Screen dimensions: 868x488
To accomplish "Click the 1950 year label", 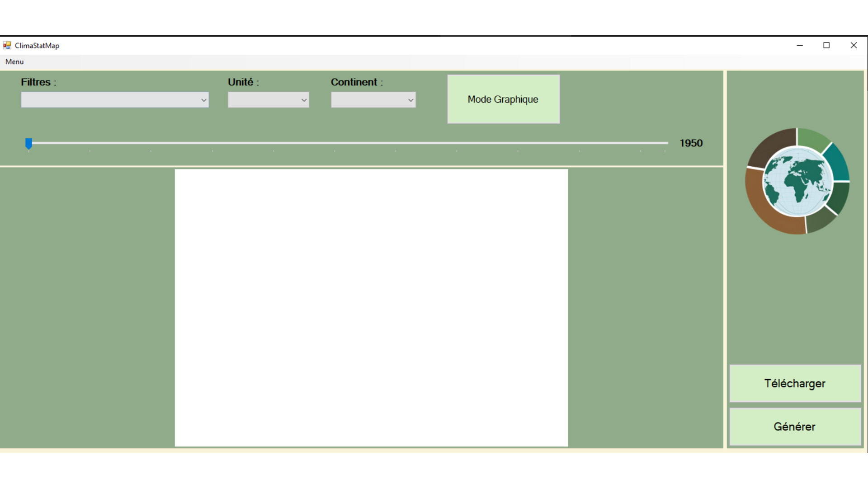I will 691,143.
